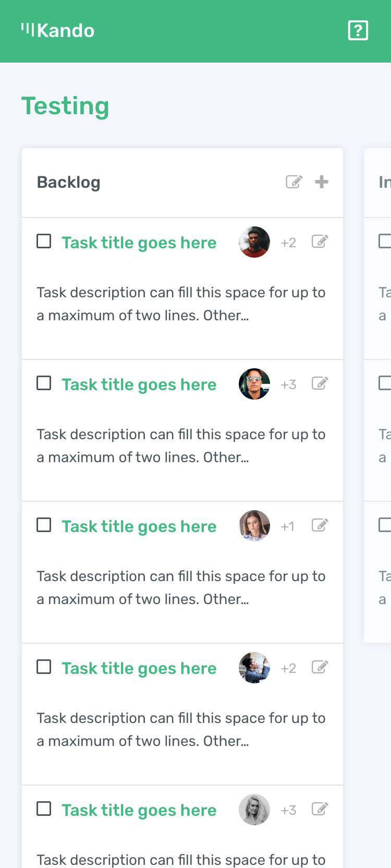Add a new task to Backlog
Screen dimensions: 391x868
pos(322,182)
